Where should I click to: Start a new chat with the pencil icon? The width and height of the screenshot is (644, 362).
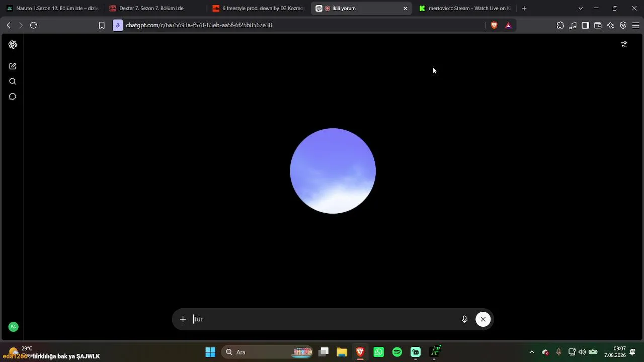point(13,66)
